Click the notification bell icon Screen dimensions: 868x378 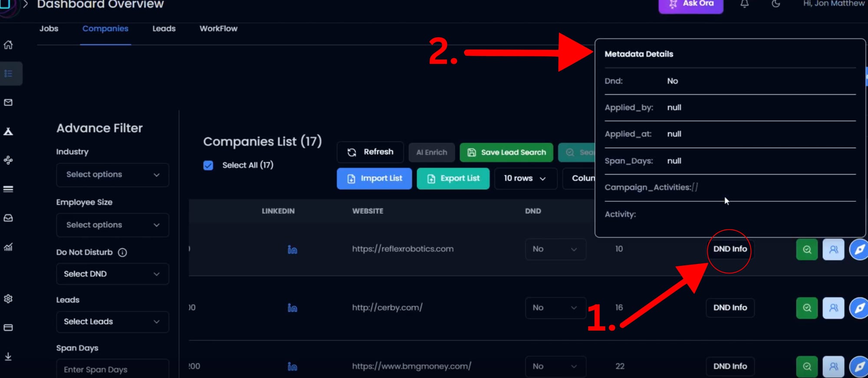point(744,4)
